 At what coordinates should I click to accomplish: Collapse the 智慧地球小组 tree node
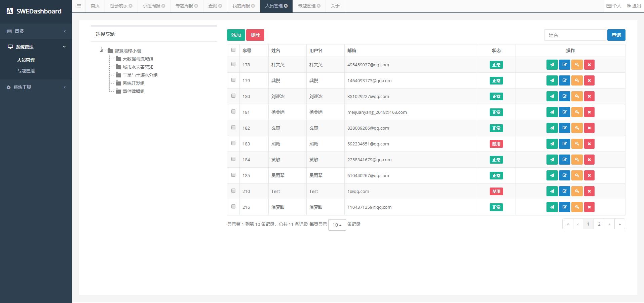tap(101, 50)
